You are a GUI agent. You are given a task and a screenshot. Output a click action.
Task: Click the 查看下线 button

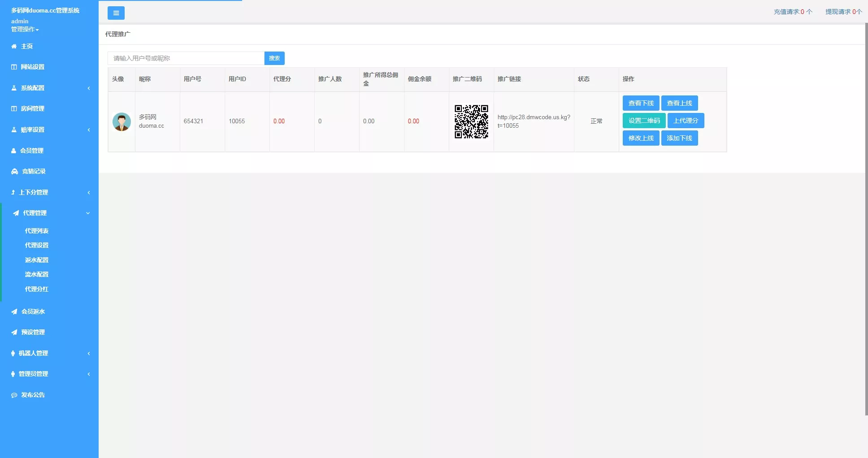point(641,103)
